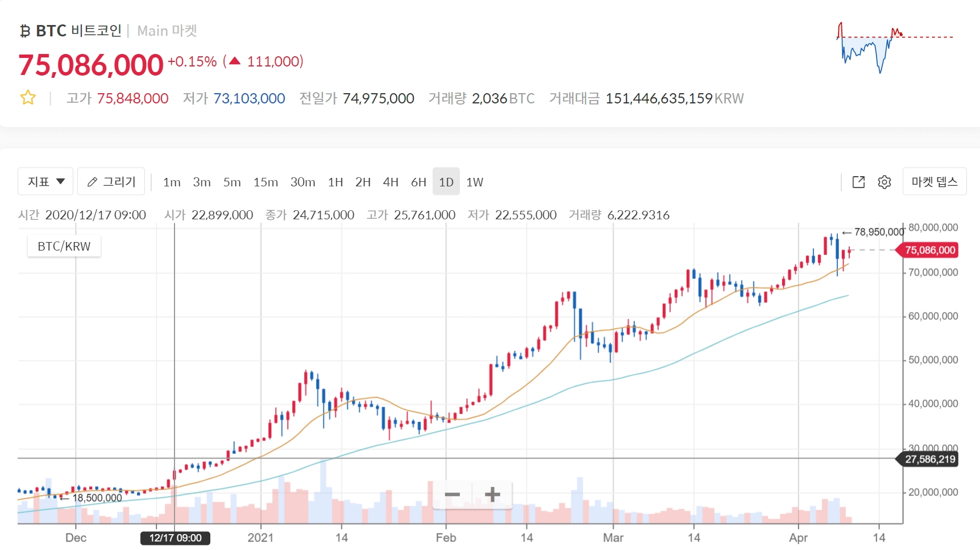Select the 3m timeframe
This screenshot has height=550, width=980.
tap(202, 182)
